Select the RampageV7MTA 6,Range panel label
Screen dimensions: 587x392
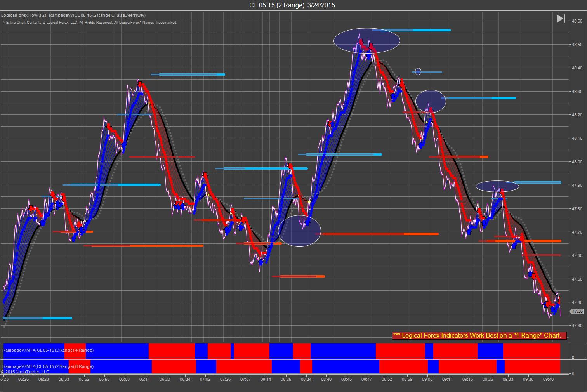pyautogui.click(x=48, y=366)
